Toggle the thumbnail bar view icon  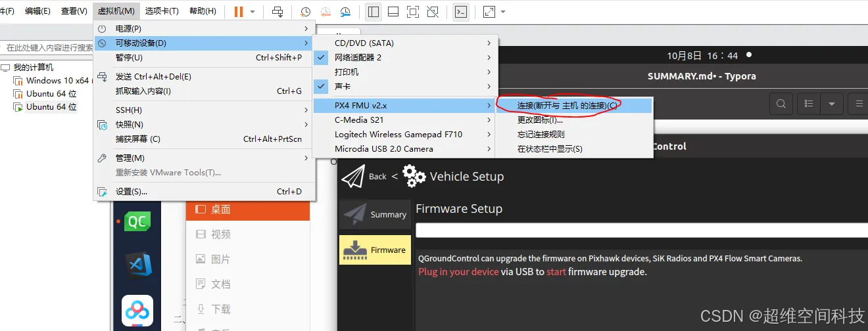(x=393, y=12)
